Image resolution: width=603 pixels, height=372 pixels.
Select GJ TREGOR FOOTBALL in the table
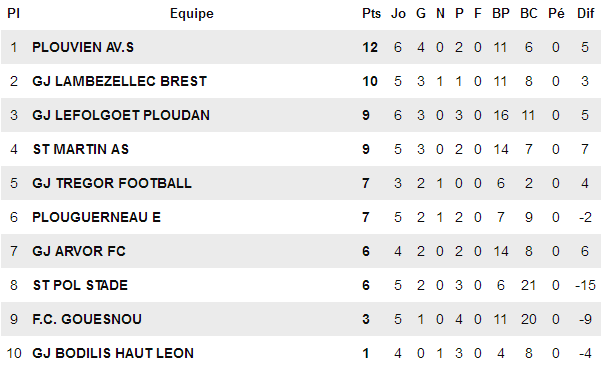point(112,183)
